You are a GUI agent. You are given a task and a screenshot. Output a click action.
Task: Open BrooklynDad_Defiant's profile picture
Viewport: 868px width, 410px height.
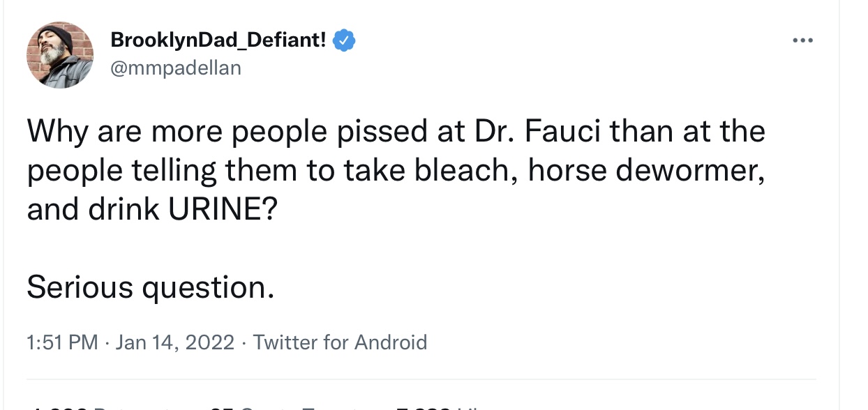click(x=60, y=54)
